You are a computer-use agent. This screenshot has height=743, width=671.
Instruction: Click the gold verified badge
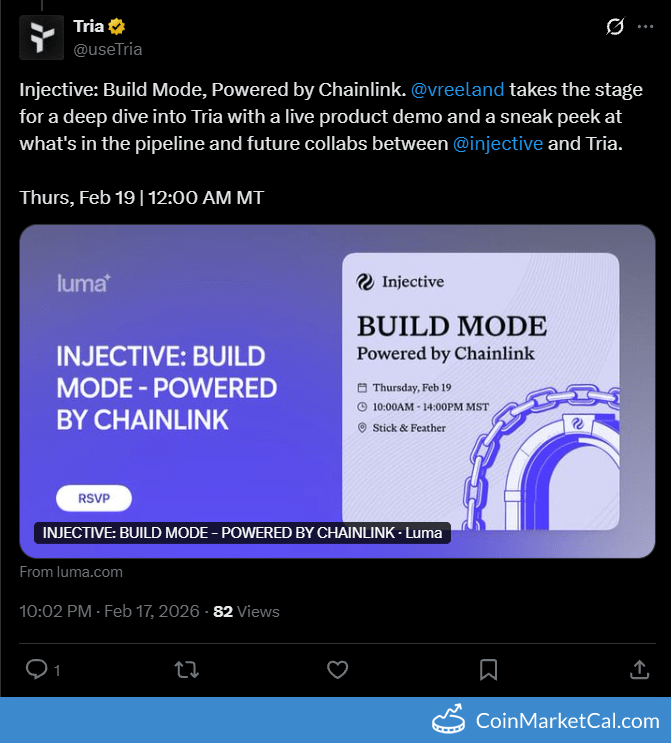pyautogui.click(x=117, y=26)
